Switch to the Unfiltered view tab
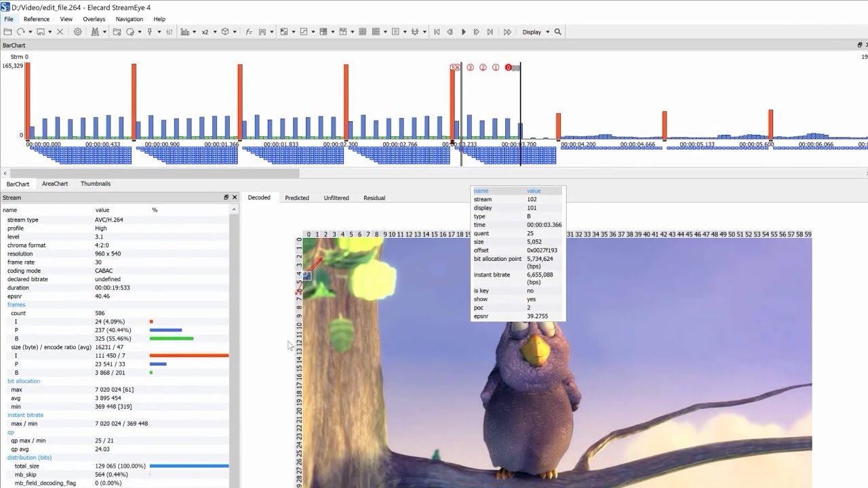The height and width of the screenshot is (488, 868). point(336,198)
